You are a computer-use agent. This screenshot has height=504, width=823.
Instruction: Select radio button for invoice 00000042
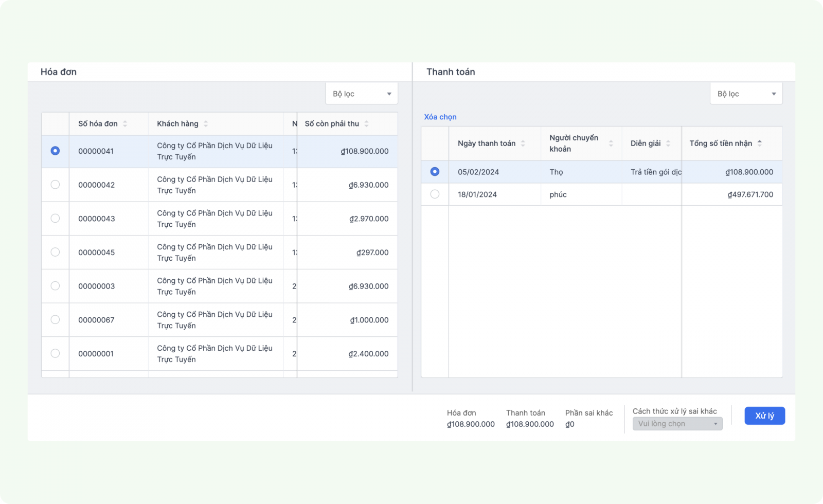pos(55,185)
